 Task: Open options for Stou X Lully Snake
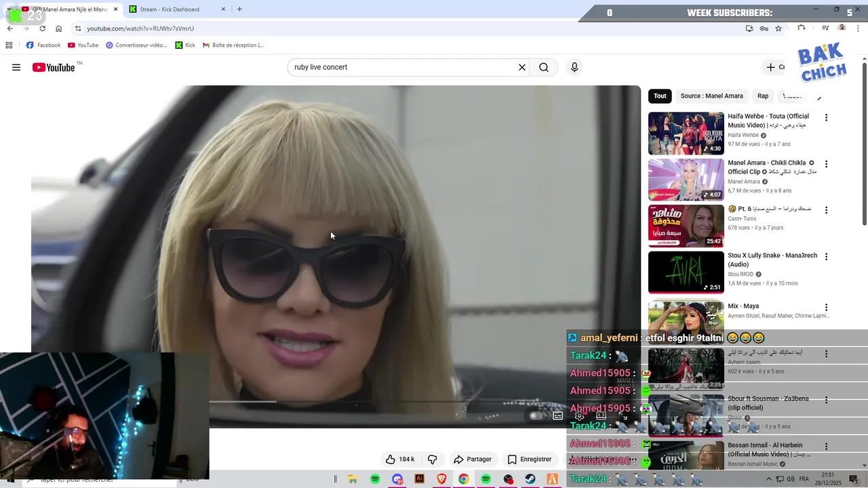point(826,257)
